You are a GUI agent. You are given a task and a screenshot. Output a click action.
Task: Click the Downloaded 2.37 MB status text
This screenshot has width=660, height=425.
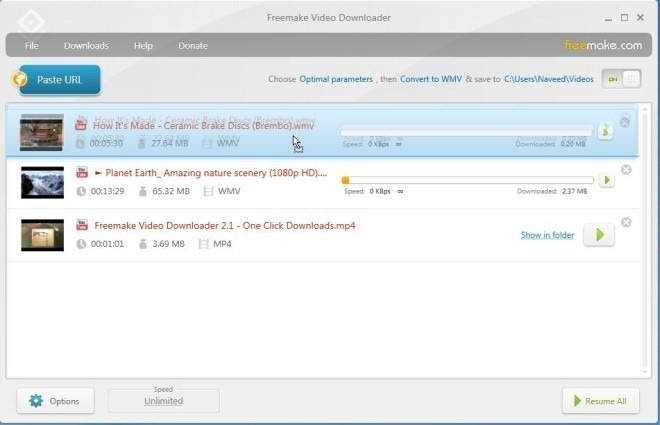click(552, 191)
